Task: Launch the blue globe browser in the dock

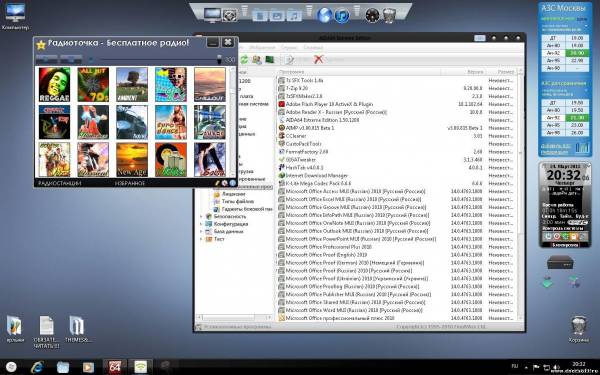Action: pos(324,15)
